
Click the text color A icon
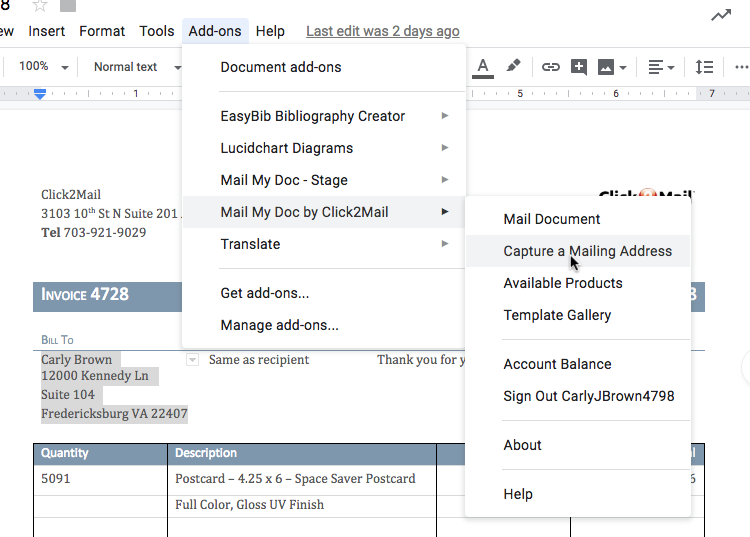coord(483,67)
